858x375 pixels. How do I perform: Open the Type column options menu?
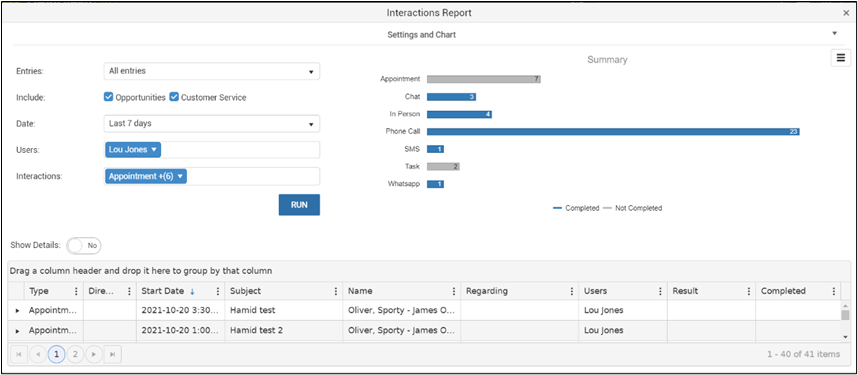76,291
